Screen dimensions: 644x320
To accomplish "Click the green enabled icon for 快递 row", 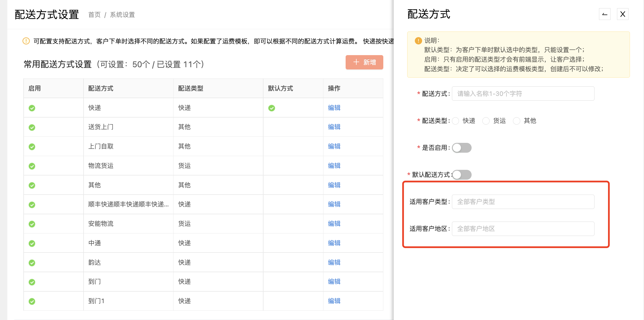I will [32, 108].
